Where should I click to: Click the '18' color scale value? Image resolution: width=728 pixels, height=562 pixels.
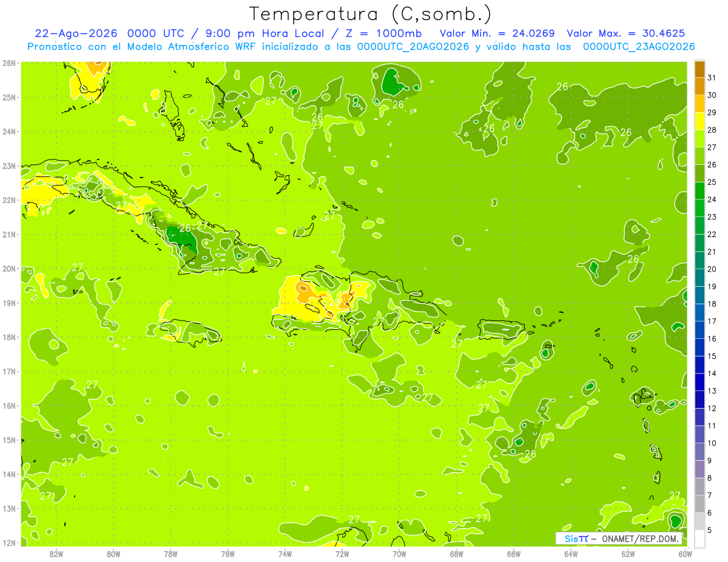click(x=712, y=304)
